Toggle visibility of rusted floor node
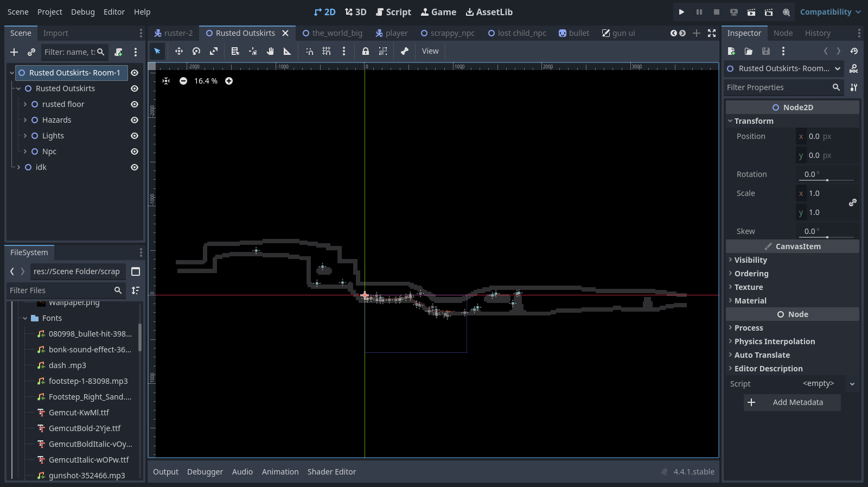868x487 pixels. click(135, 104)
